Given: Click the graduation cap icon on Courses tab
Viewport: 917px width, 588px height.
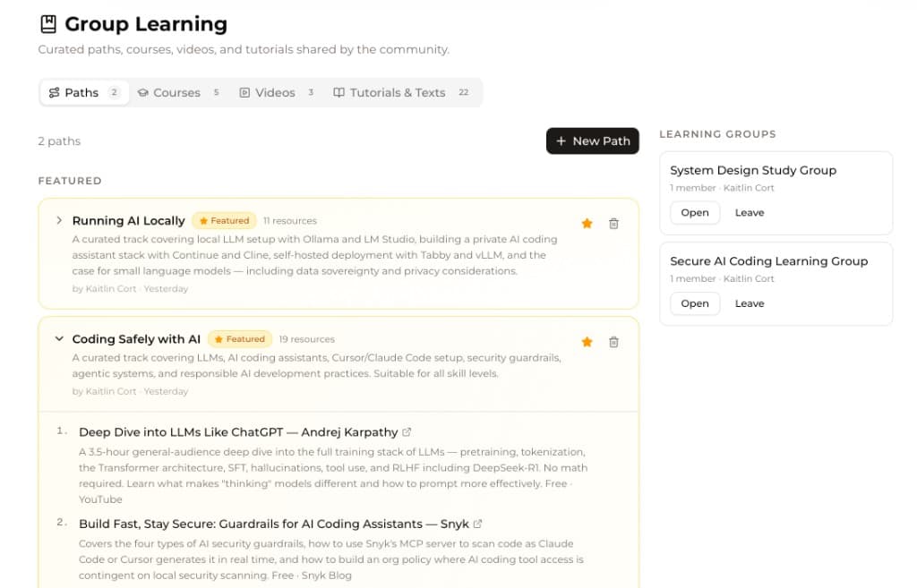Looking at the screenshot, I should (x=141, y=92).
